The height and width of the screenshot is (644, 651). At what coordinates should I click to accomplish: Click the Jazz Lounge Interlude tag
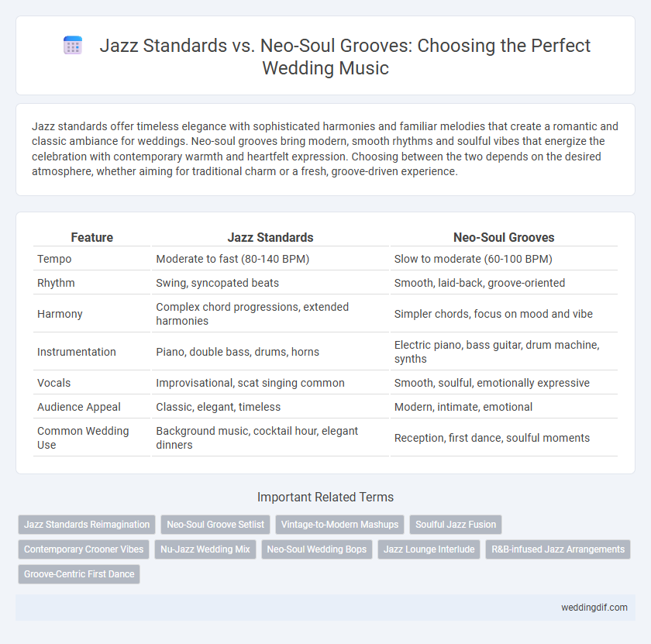tap(429, 549)
